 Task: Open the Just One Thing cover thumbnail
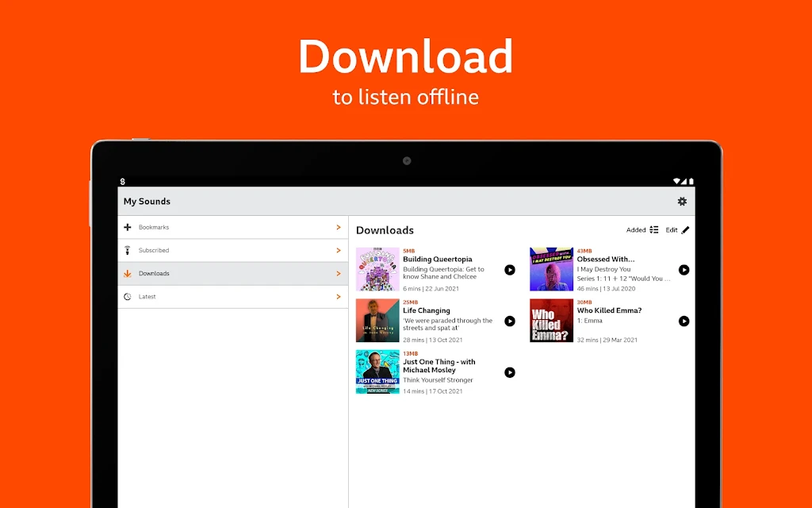pyautogui.click(x=377, y=371)
